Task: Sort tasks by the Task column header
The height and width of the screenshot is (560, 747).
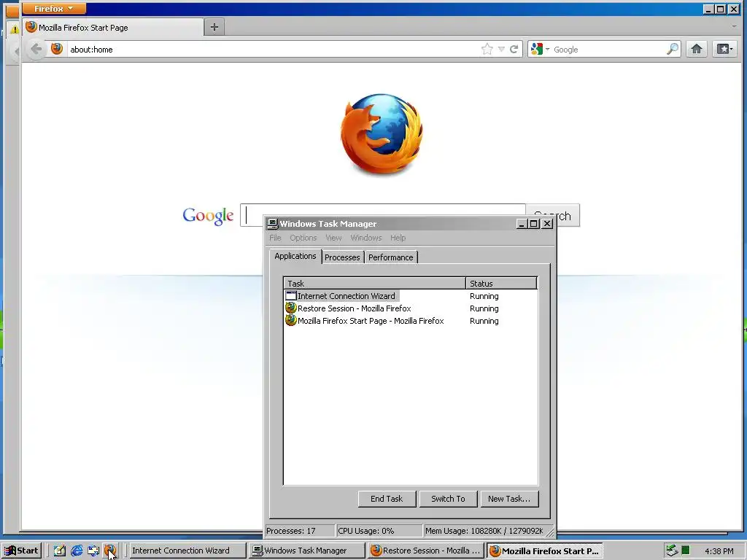Action: tap(374, 284)
